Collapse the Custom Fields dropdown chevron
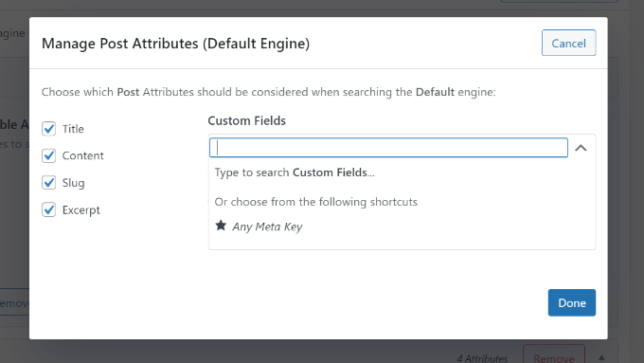The height and width of the screenshot is (363, 644). 581,148
